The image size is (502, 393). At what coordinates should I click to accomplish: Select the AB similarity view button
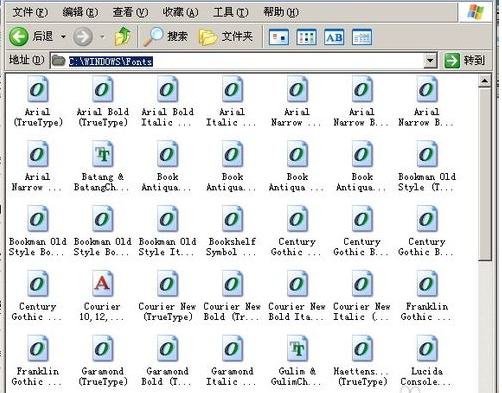tap(334, 37)
